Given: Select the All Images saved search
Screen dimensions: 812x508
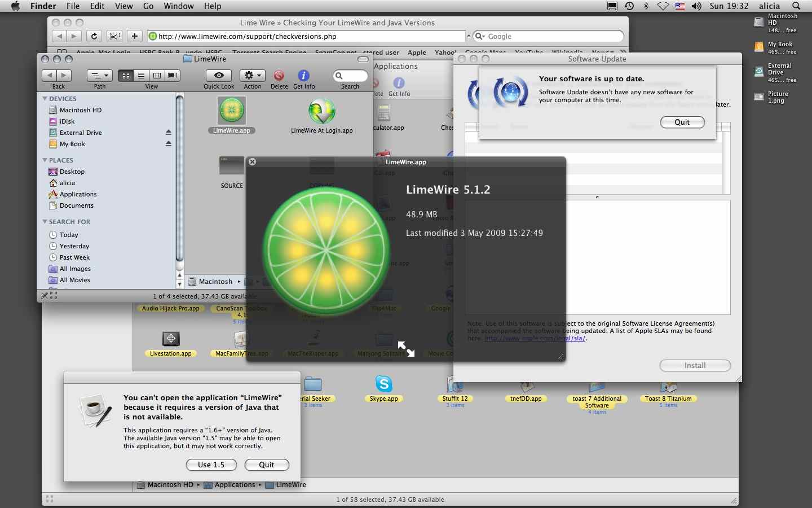Looking at the screenshot, I should 74,269.
